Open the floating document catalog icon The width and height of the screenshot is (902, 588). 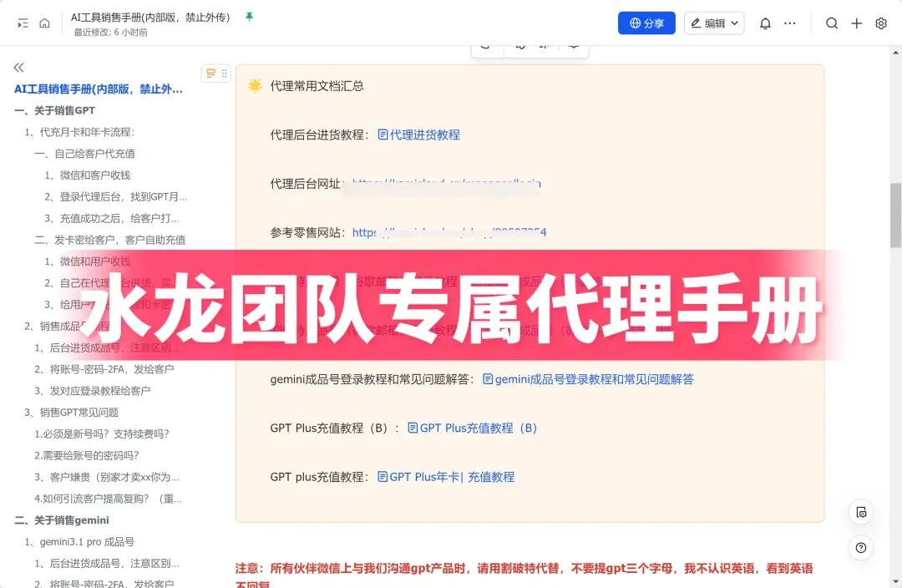pyautogui.click(x=861, y=513)
